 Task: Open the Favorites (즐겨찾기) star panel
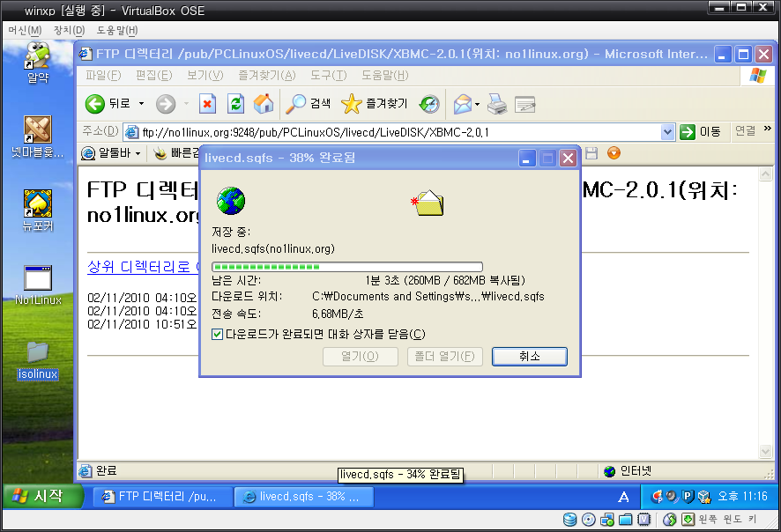tap(374, 104)
